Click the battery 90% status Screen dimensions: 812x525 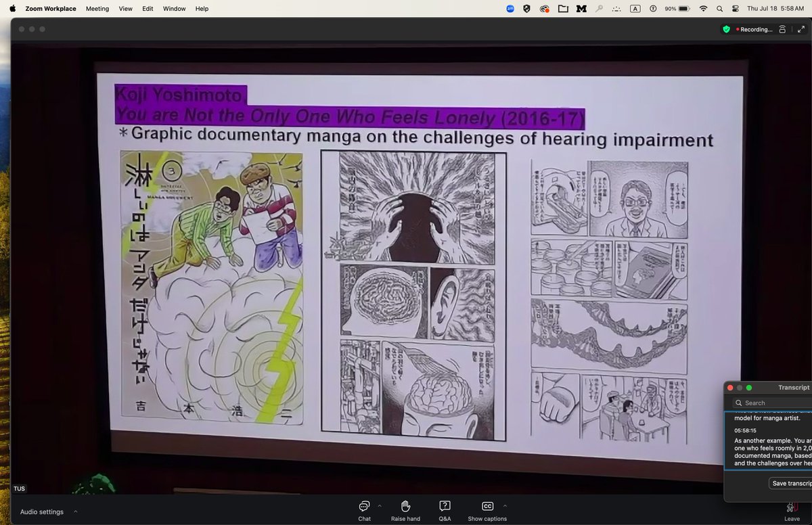point(677,9)
